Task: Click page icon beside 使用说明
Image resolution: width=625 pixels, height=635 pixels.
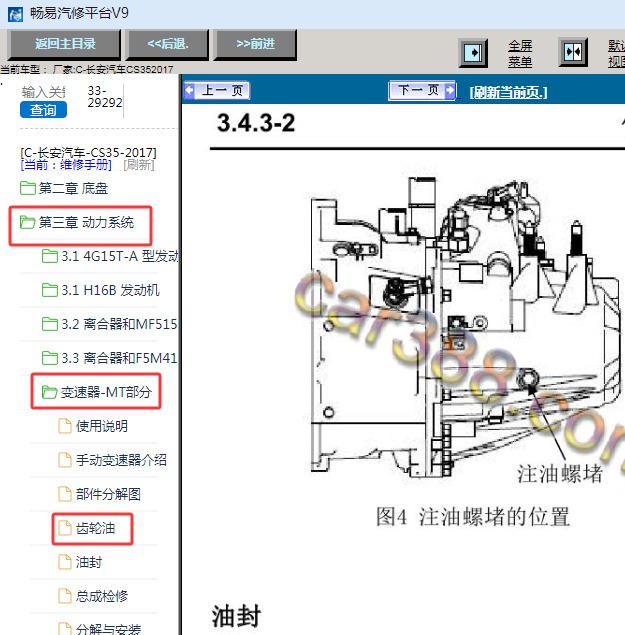Action: (65, 426)
